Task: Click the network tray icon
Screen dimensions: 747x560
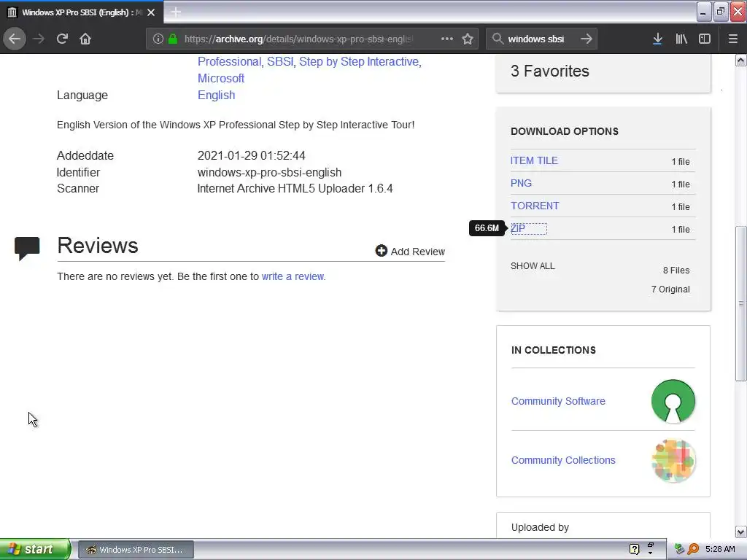Action: coord(679,549)
